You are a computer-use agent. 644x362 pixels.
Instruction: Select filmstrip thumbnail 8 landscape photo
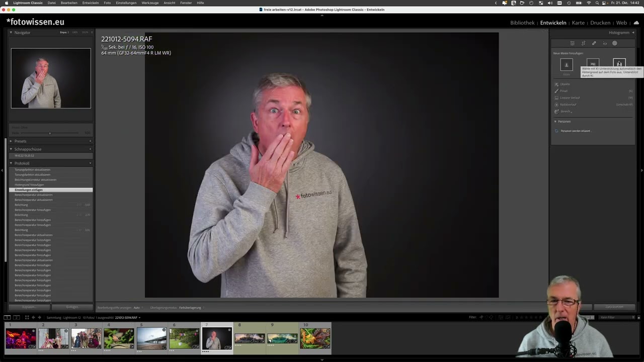pyautogui.click(x=250, y=338)
